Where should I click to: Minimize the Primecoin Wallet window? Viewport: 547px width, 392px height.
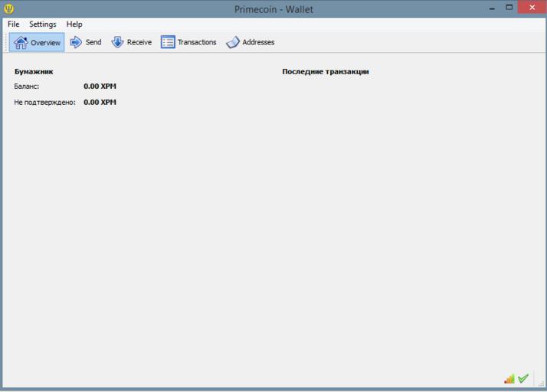pyautogui.click(x=491, y=8)
